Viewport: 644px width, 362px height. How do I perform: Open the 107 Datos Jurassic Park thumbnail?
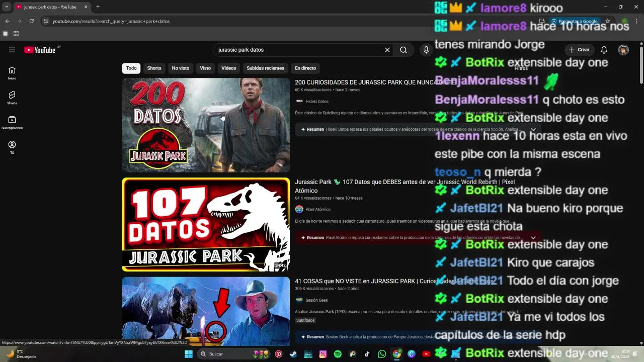point(206,225)
